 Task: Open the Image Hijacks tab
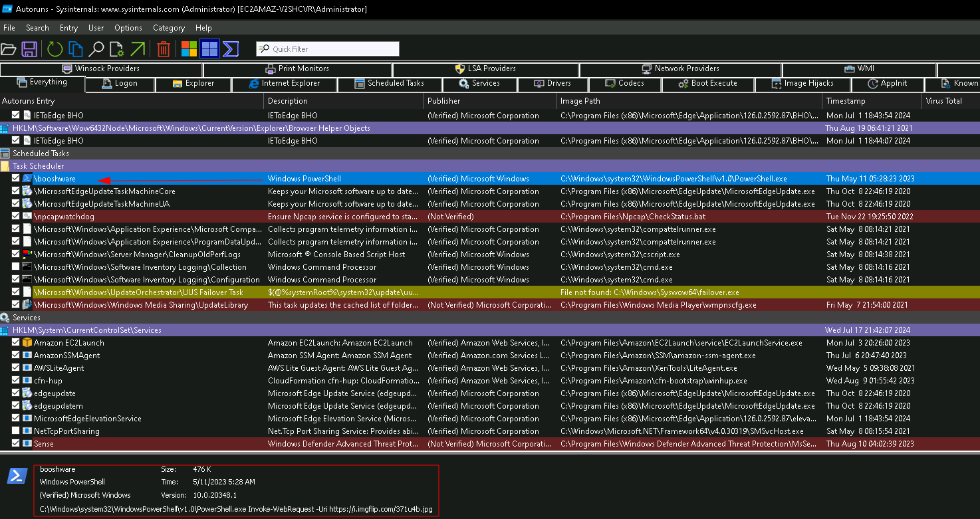(x=803, y=84)
